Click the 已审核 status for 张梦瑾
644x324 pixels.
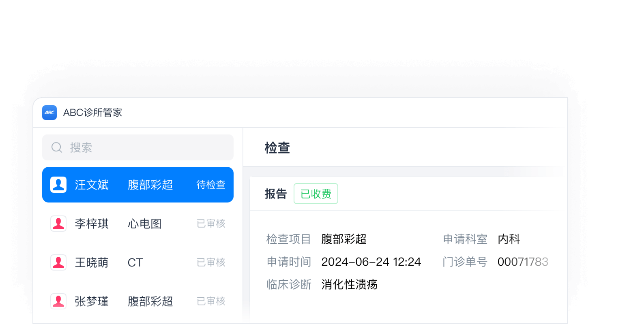pos(210,301)
